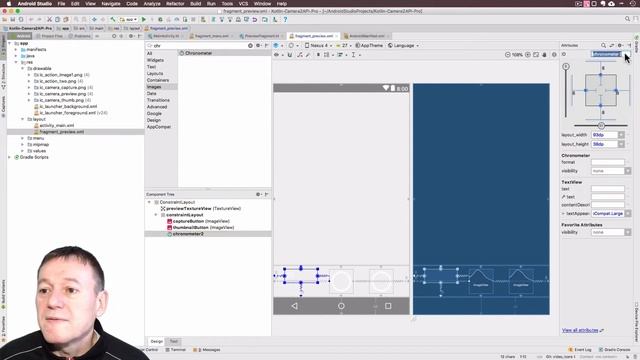This screenshot has height=360, width=640.
Task: Switch to the Text tab below the editor
Action: 173,341
